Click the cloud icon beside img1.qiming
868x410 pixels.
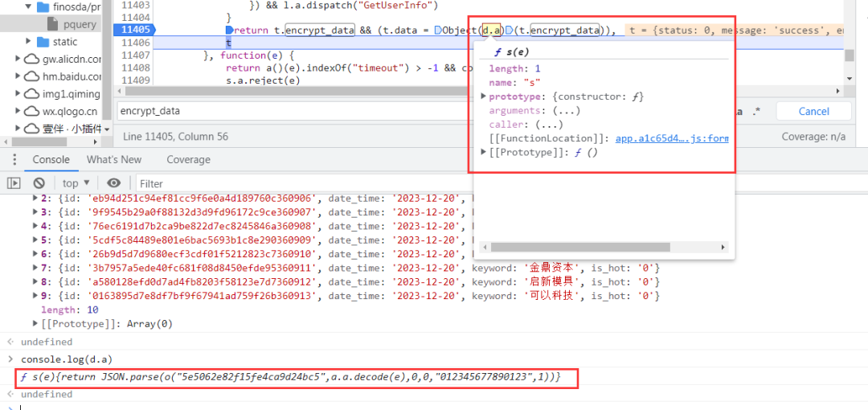click(x=31, y=93)
